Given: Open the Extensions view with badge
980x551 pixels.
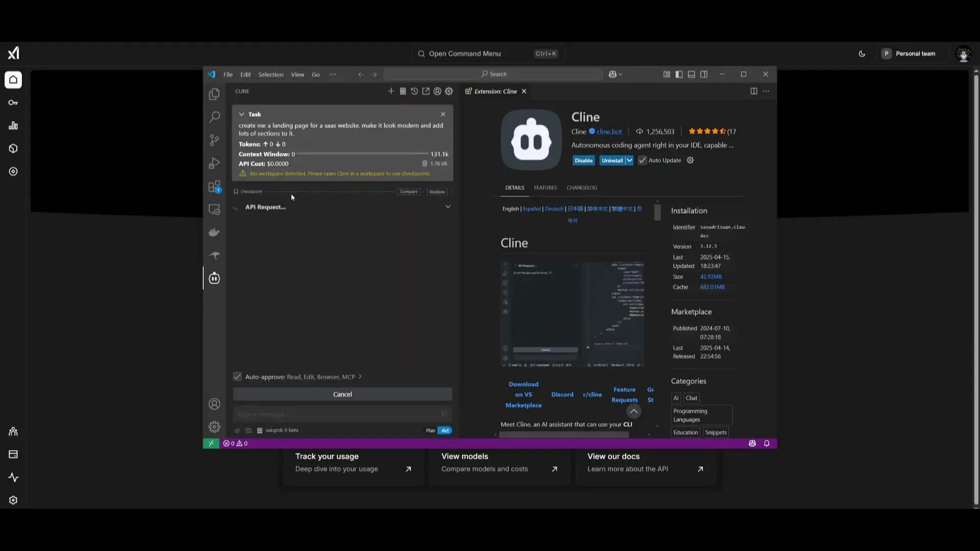Looking at the screenshot, I should [214, 187].
